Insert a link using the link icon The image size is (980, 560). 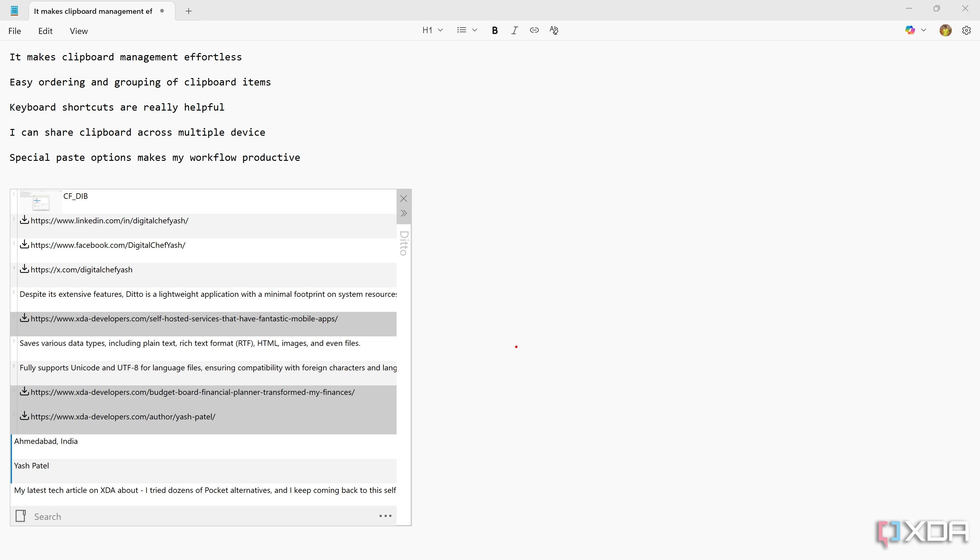click(534, 30)
